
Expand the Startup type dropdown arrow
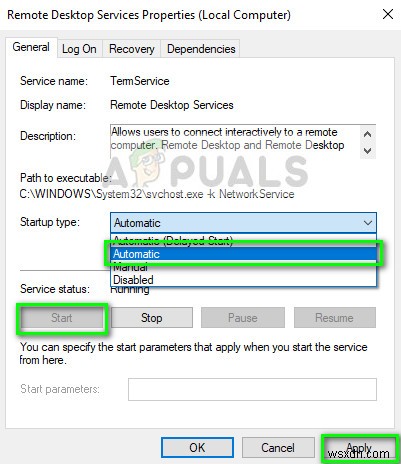pos(368,223)
